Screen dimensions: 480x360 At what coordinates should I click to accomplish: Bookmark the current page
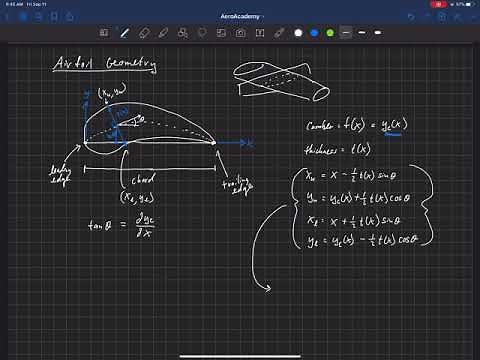click(x=54, y=17)
